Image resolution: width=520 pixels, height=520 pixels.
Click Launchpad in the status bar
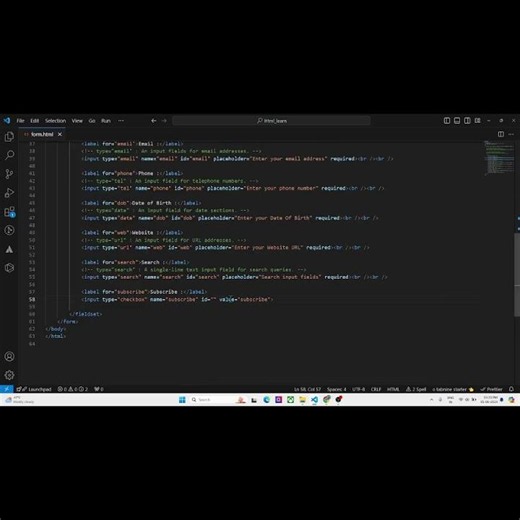coord(34,389)
